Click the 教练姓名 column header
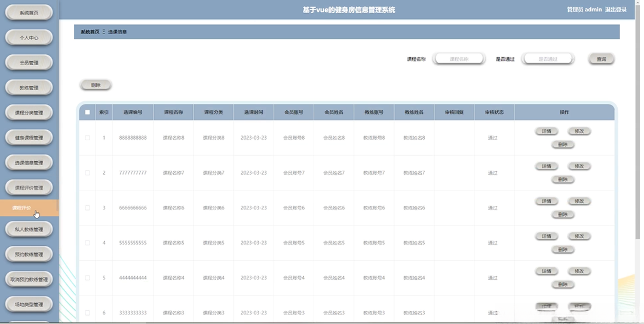The image size is (644, 324). (414, 112)
